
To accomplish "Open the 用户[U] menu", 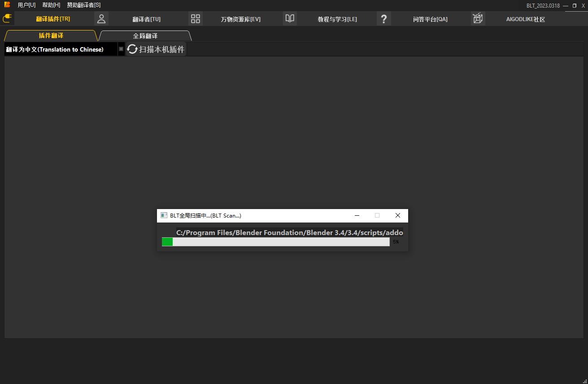I will pyautogui.click(x=26, y=5).
